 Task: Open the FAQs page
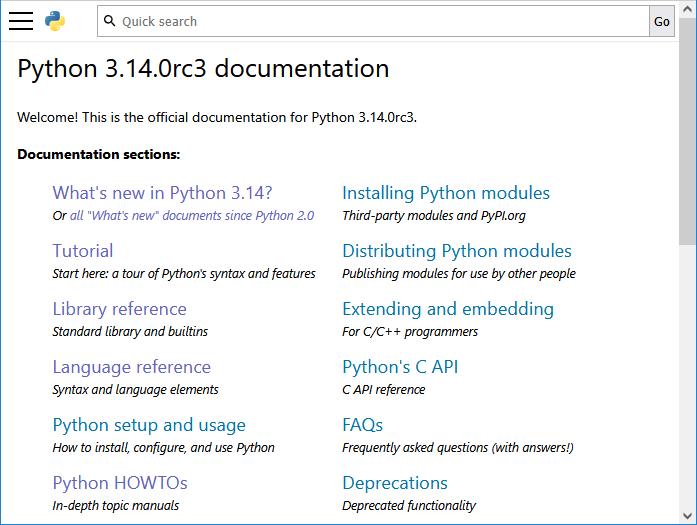click(363, 425)
